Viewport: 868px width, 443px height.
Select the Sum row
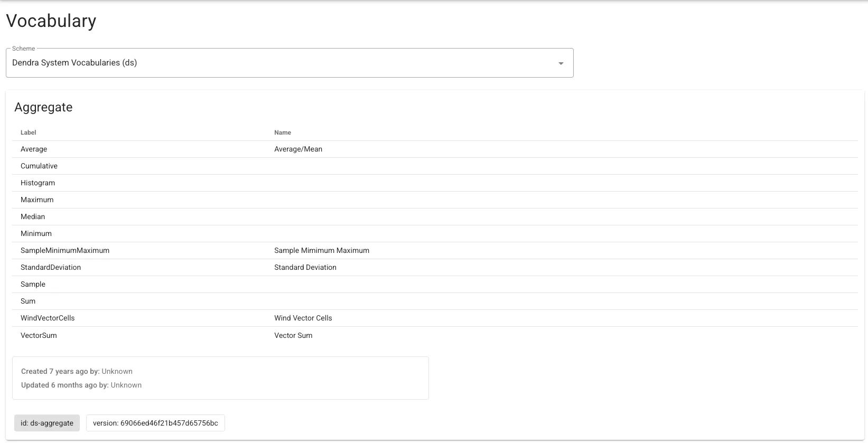pyautogui.click(x=435, y=301)
